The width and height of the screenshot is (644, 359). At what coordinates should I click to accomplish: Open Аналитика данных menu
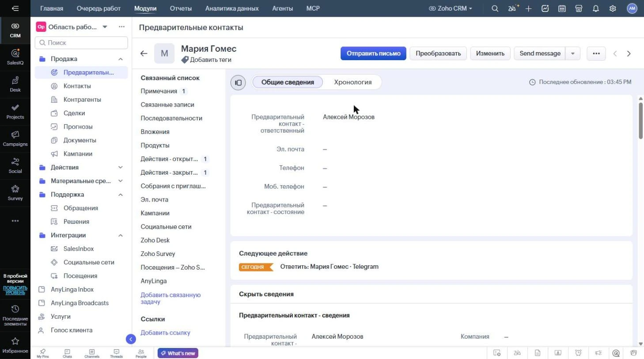[232, 8]
